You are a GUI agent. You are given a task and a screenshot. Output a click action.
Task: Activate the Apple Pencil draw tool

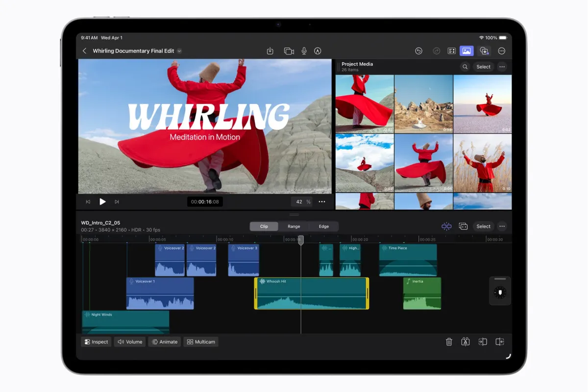coord(318,50)
